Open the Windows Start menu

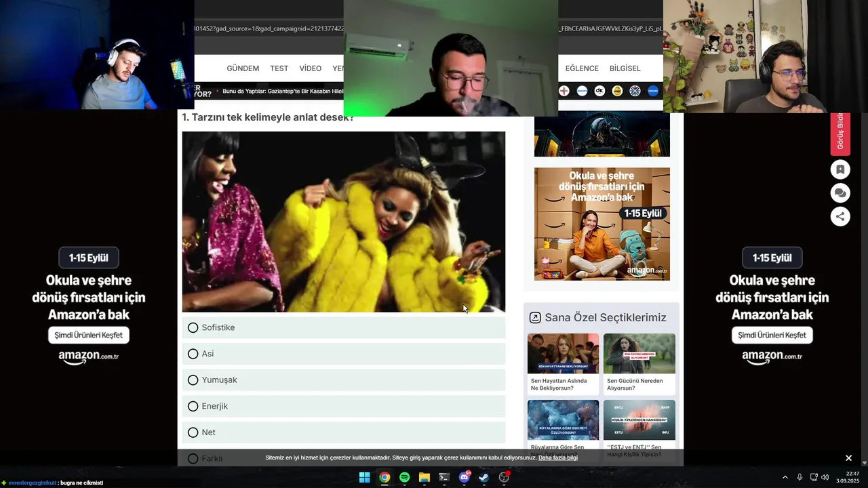coord(364,477)
